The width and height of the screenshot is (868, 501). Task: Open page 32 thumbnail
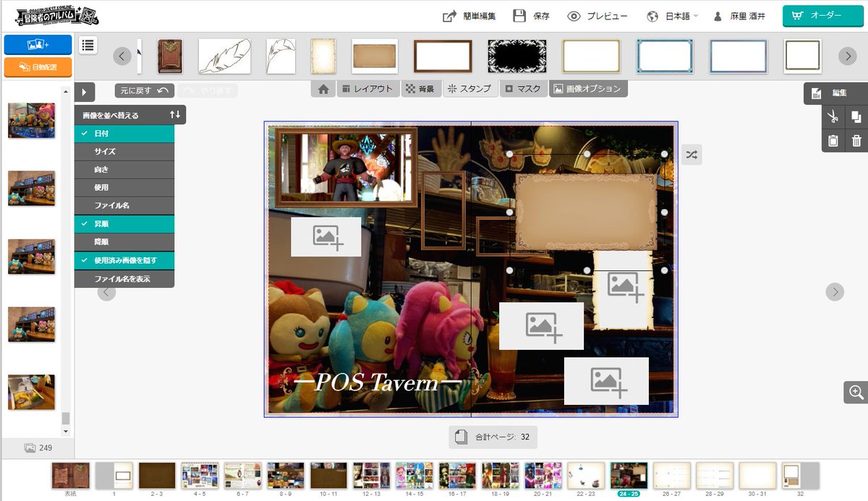click(x=800, y=477)
